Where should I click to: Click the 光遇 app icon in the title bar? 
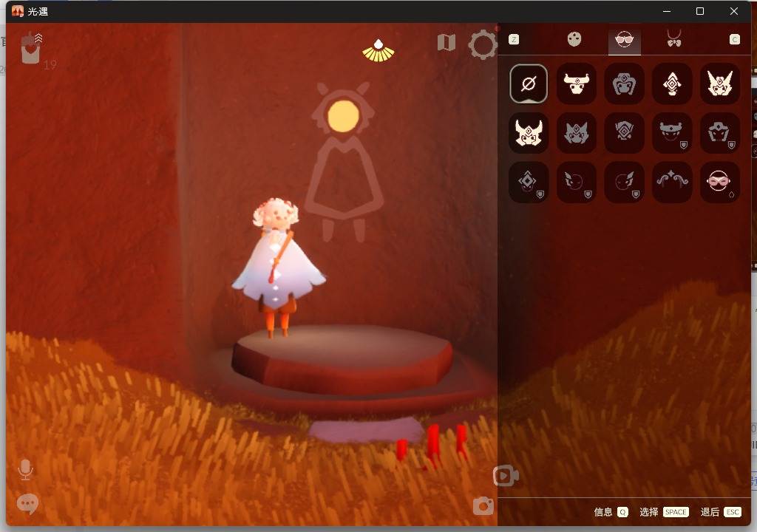click(18, 11)
